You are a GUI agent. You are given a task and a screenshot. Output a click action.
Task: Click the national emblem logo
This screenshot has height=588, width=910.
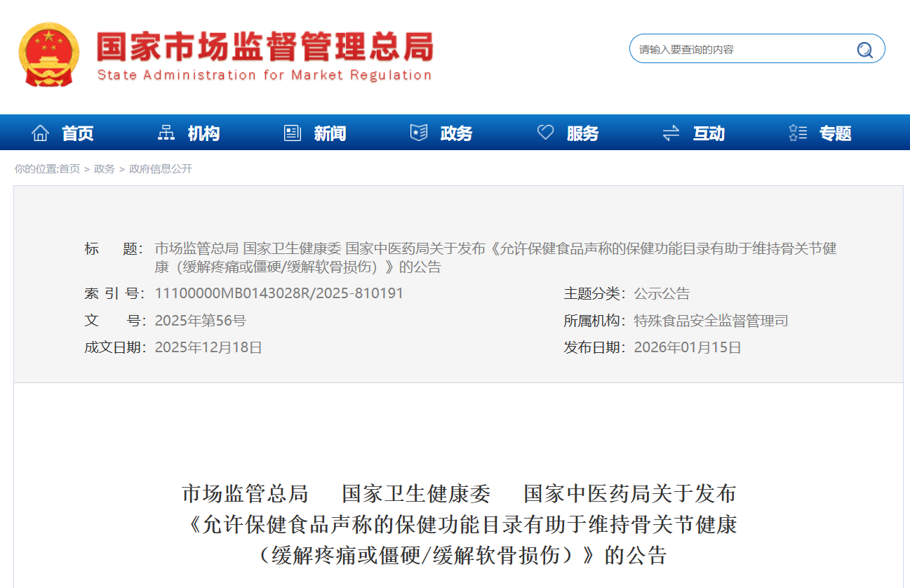[48, 53]
